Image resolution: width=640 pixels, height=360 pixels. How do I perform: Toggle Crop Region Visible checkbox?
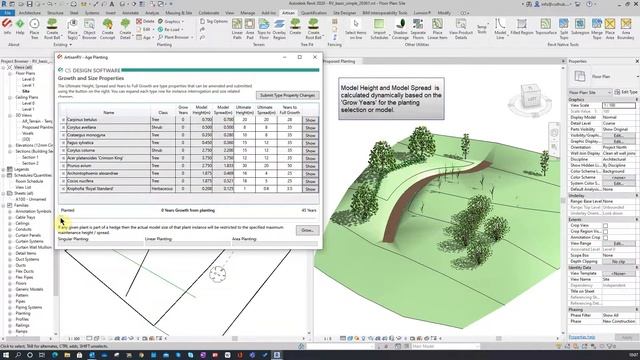tap(605, 231)
